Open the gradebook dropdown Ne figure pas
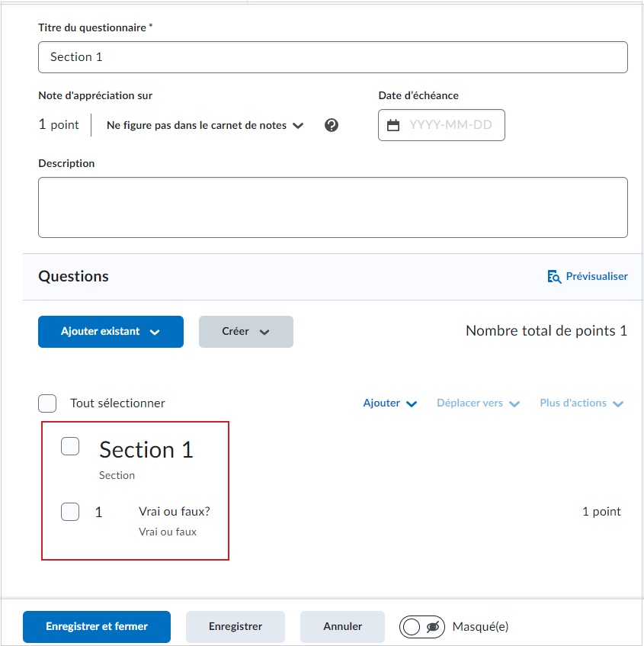This screenshot has height=646, width=644. click(x=205, y=125)
